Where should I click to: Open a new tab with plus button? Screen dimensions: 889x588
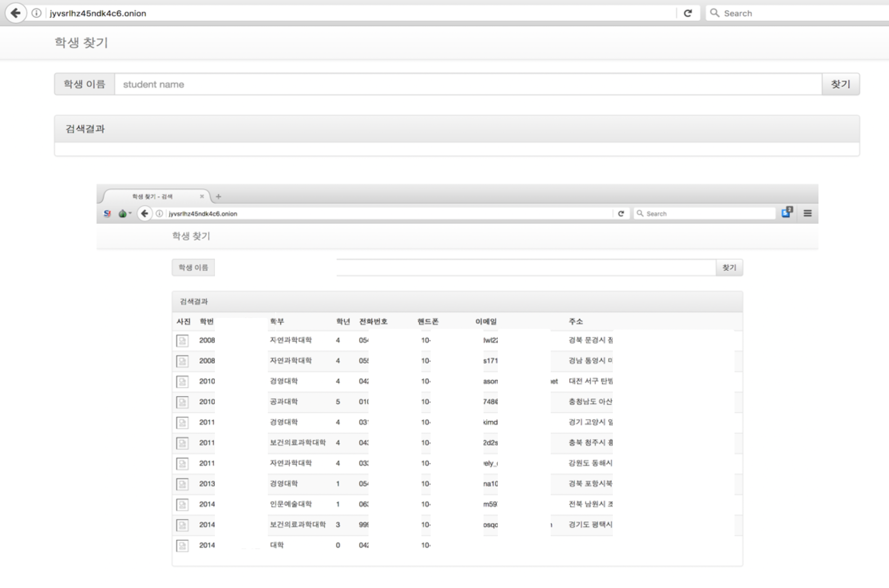point(218,196)
